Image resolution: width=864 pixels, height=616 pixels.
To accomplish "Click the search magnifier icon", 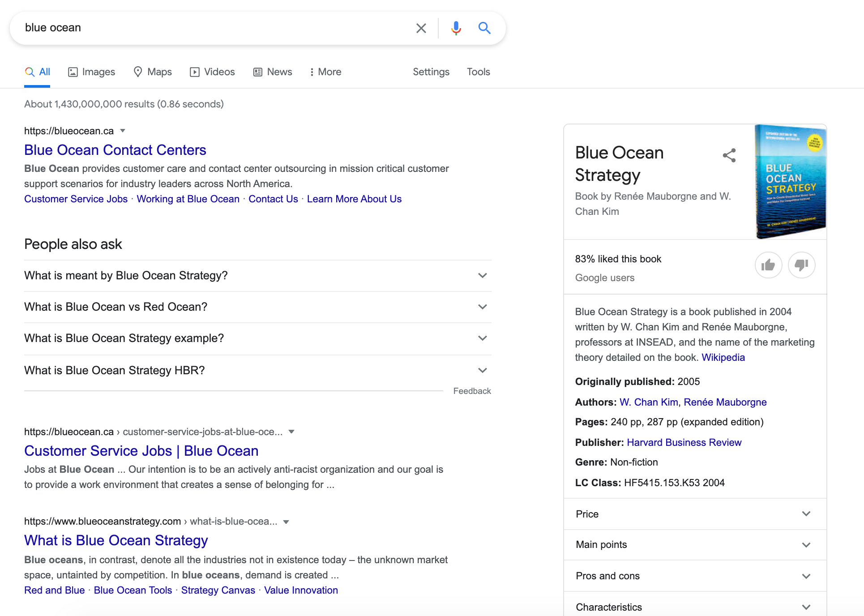I will 484,28.
